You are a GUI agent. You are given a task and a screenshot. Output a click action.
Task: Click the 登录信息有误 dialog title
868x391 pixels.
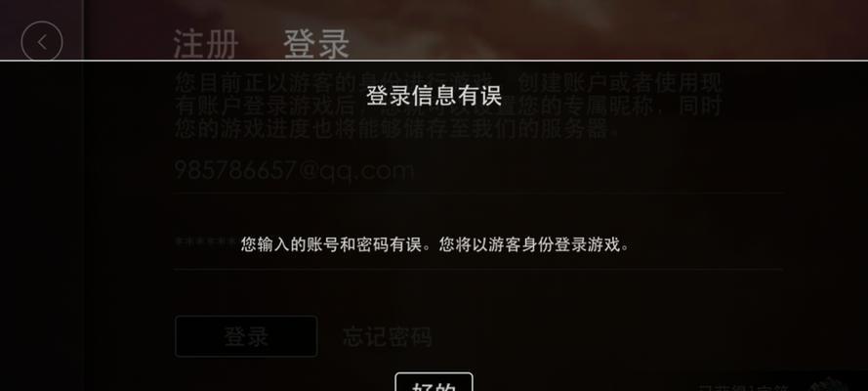[434, 96]
